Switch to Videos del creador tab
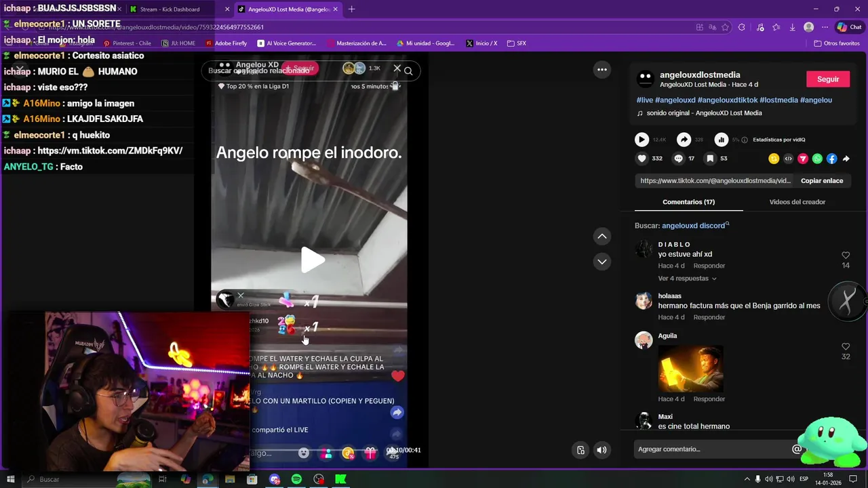 pyautogui.click(x=797, y=202)
